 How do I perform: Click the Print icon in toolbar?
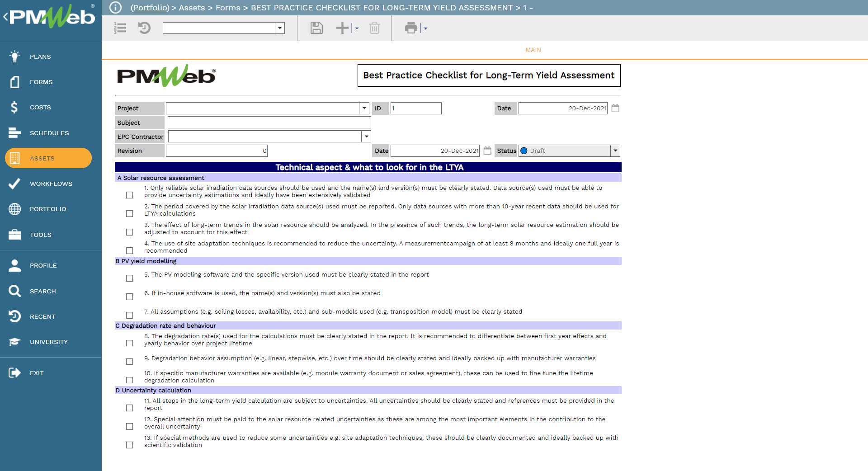pos(411,28)
